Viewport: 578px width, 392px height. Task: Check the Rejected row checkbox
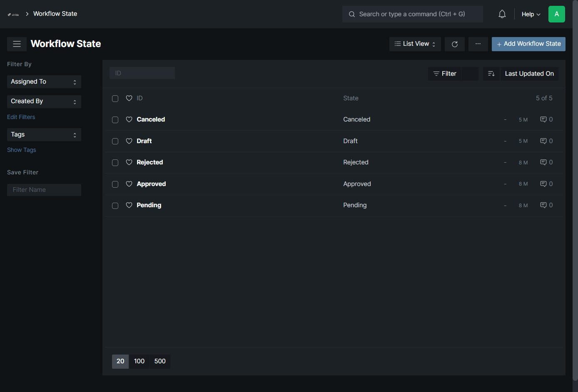coord(115,163)
